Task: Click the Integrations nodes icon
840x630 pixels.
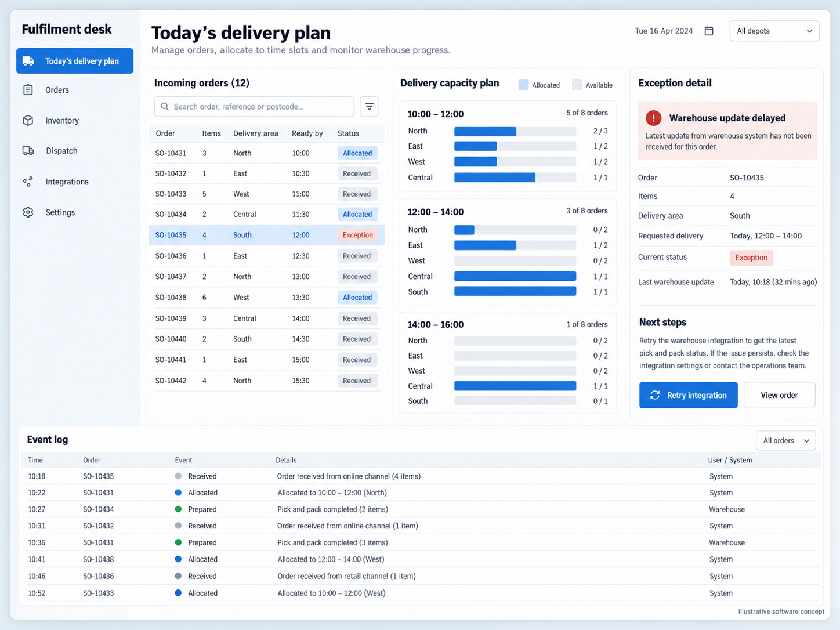Action: [28, 182]
